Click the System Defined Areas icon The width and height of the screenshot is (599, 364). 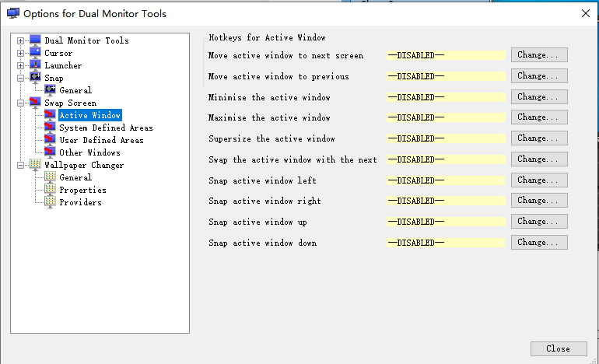(x=50, y=128)
